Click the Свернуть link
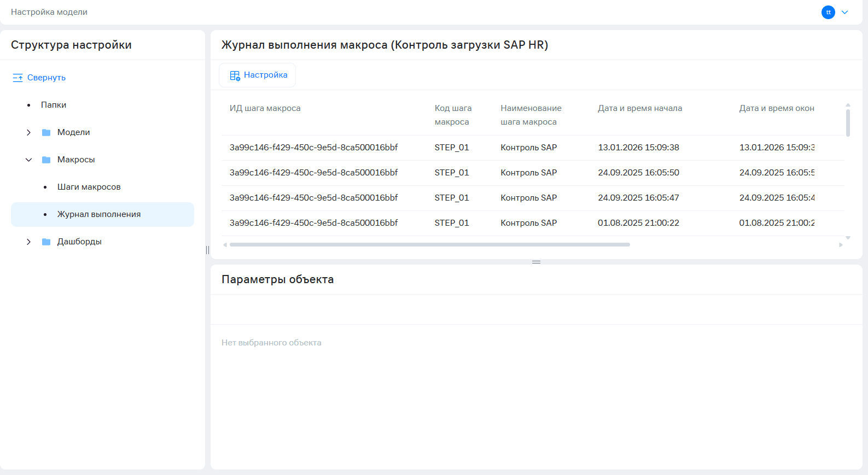Screen dimensions: 868x475 (x=46, y=78)
